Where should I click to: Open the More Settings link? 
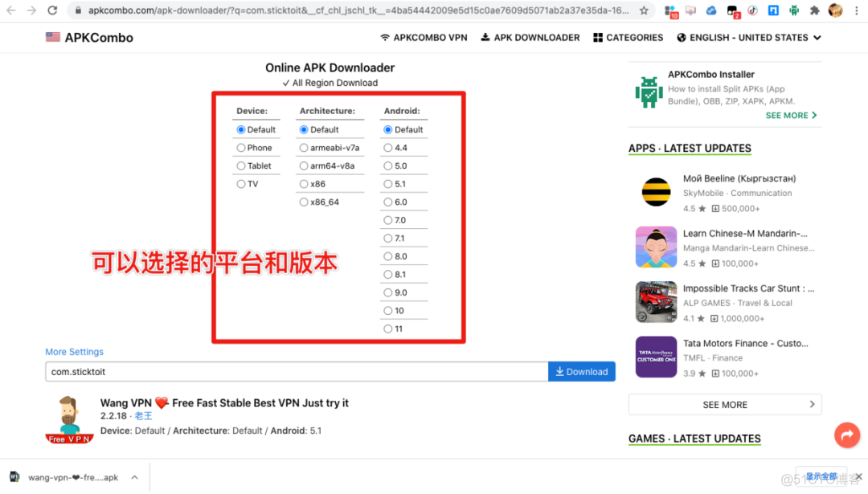click(74, 352)
